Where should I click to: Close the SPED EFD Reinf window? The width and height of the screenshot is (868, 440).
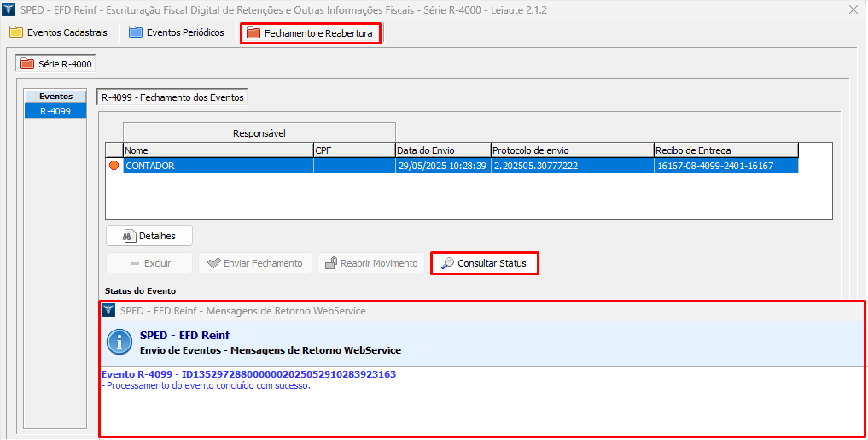[x=853, y=9]
